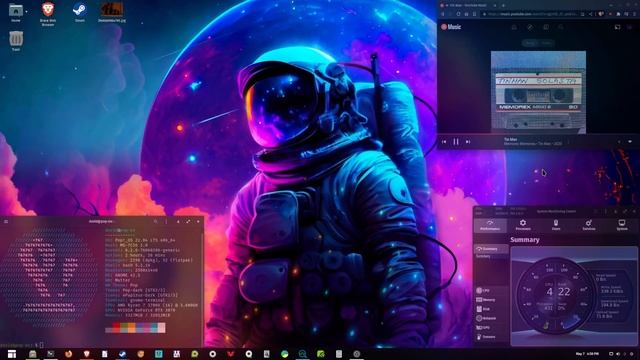Screen dimensions: 640x360
Task: Open Library in YouTube Music
Action: click(546, 27)
